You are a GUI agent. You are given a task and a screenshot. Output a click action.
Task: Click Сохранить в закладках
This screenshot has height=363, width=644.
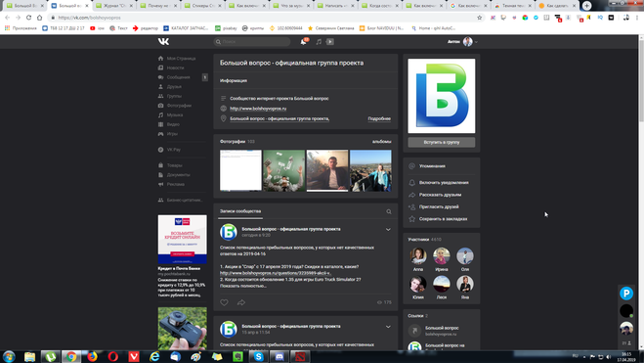443,219
